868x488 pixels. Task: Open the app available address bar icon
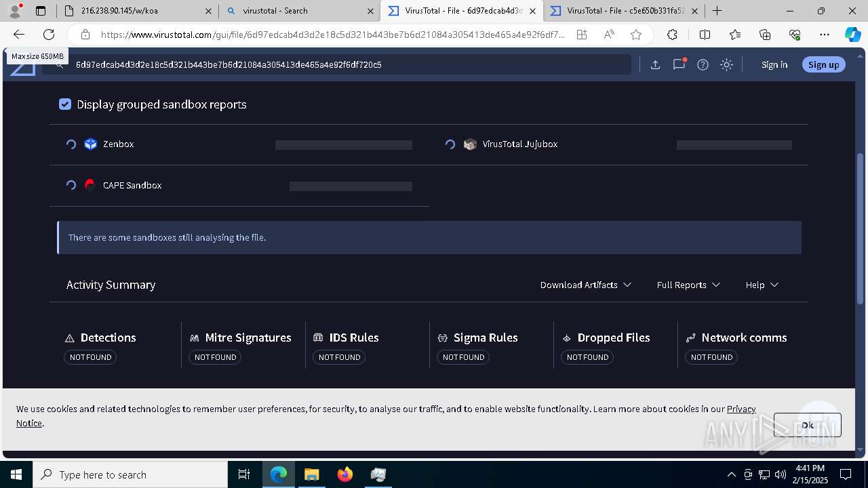click(x=582, y=35)
